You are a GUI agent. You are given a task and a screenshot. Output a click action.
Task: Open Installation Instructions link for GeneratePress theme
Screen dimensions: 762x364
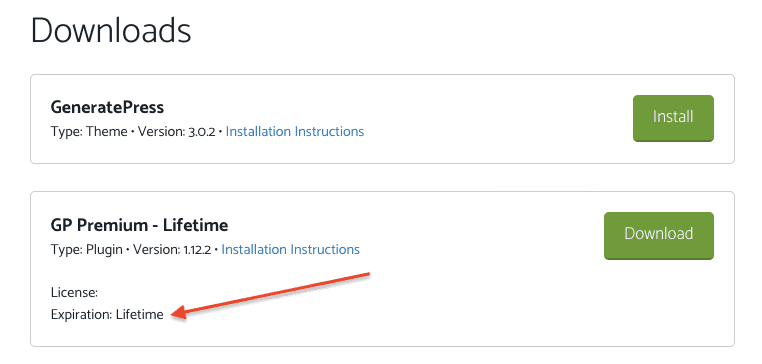click(295, 131)
